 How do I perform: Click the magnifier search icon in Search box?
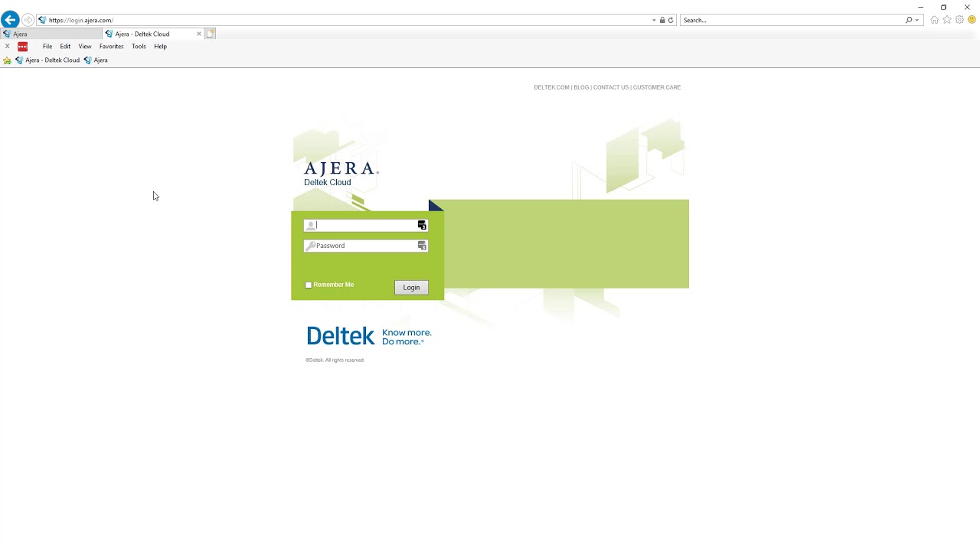[x=909, y=21]
